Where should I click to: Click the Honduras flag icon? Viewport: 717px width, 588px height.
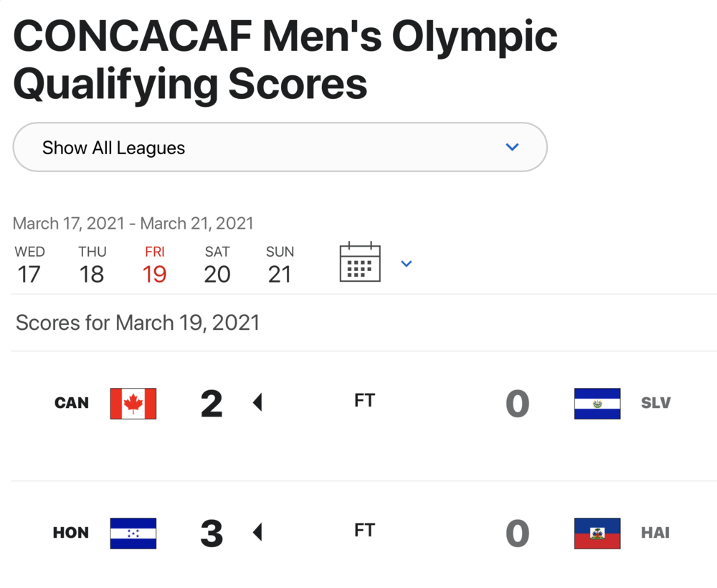point(133,533)
